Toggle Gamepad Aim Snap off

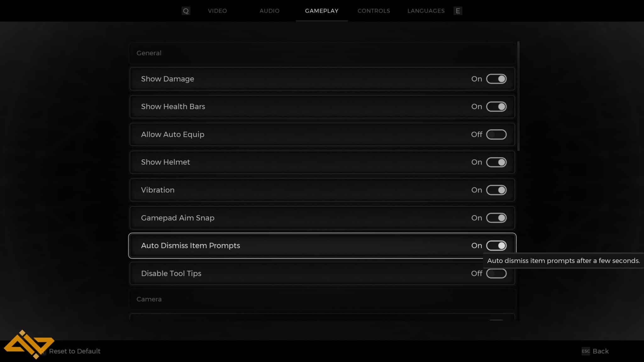pyautogui.click(x=496, y=218)
